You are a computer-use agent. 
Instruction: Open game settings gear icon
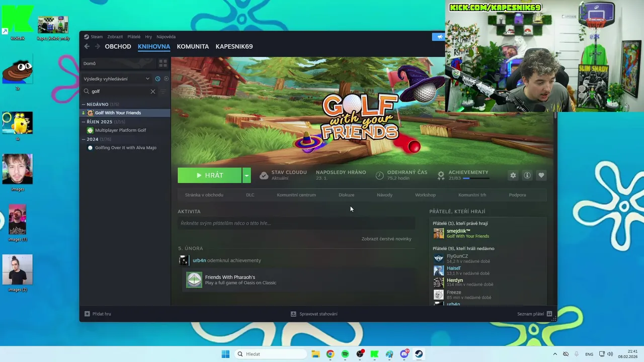point(513,175)
